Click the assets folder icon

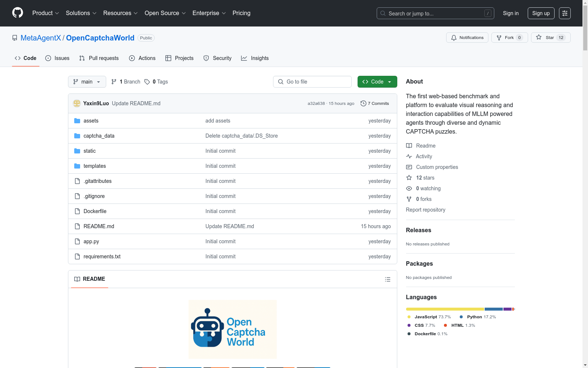[77, 121]
